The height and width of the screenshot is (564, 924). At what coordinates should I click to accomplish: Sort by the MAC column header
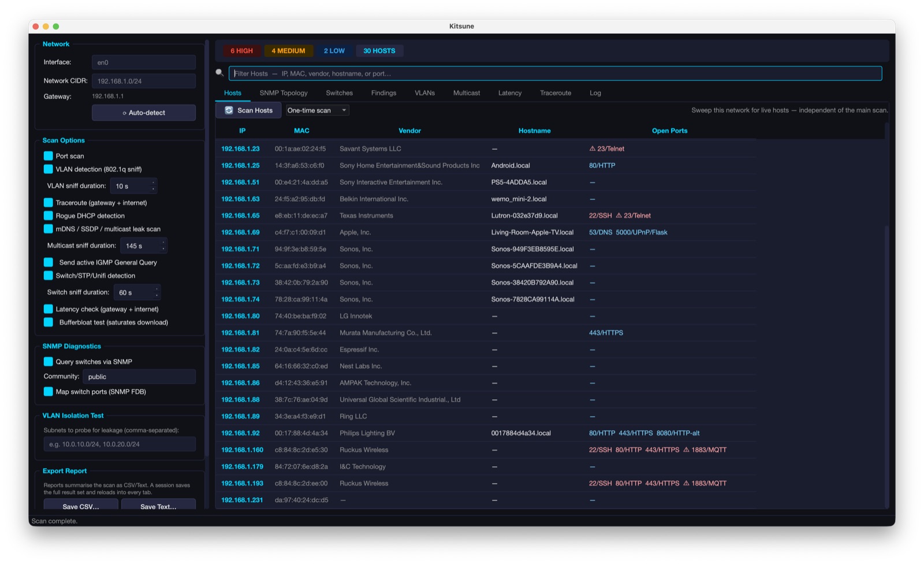(x=301, y=131)
